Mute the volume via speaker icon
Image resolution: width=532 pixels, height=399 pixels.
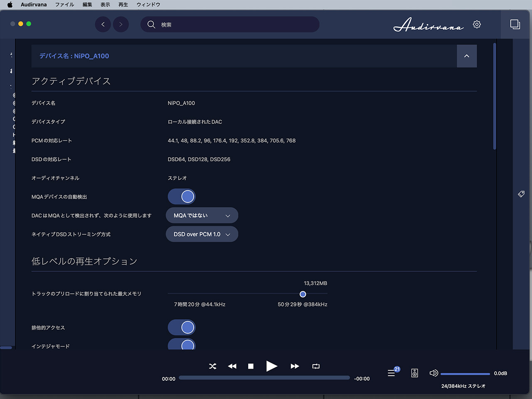point(433,373)
